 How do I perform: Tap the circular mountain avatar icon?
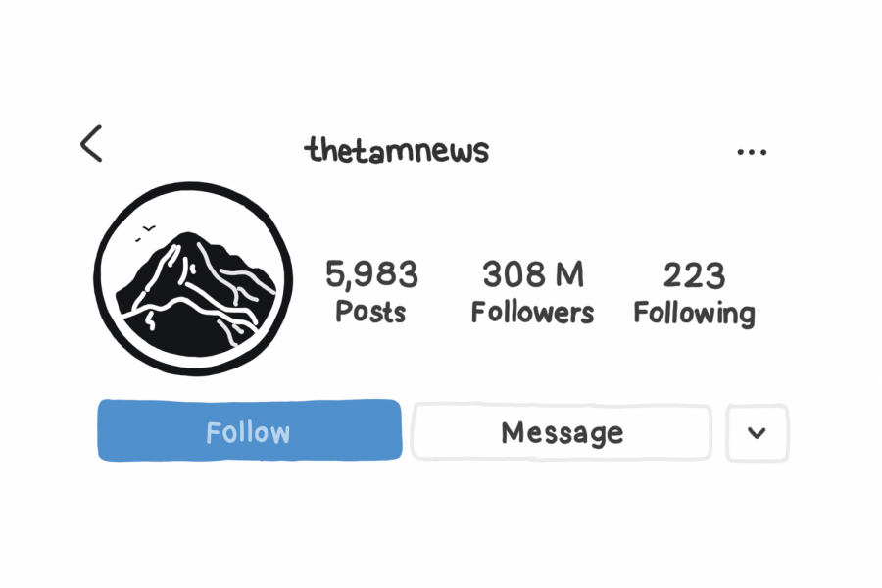pyautogui.click(x=193, y=278)
